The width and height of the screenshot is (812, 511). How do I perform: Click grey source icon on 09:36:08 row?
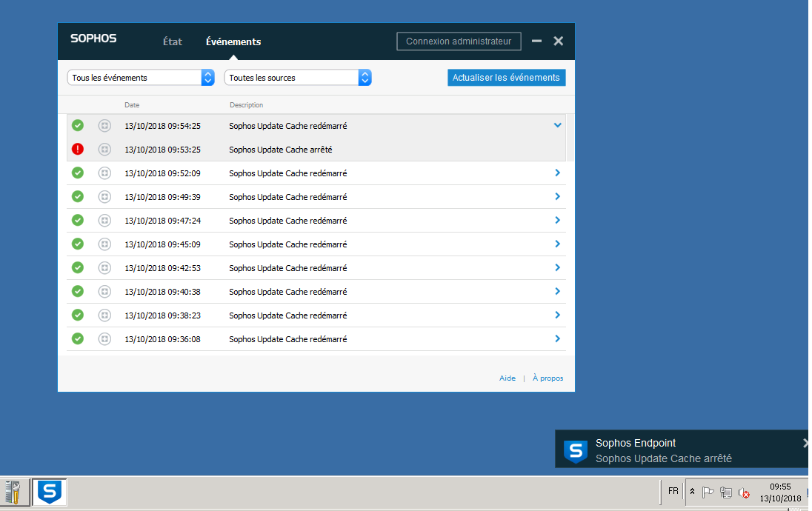pos(104,338)
